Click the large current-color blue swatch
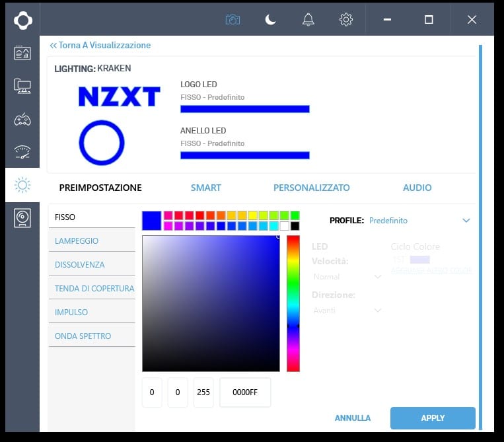Screen dimensions: 504x442 [151, 221]
